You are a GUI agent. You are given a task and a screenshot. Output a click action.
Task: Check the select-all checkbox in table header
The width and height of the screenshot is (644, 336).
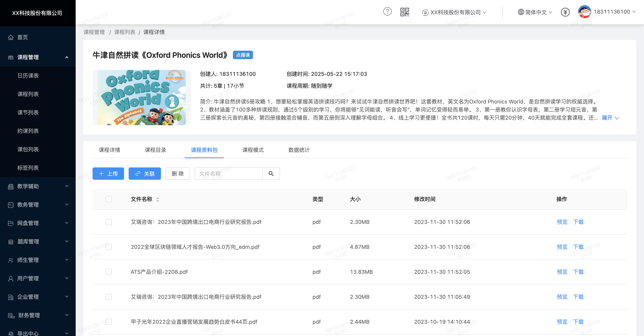click(108, 199)
